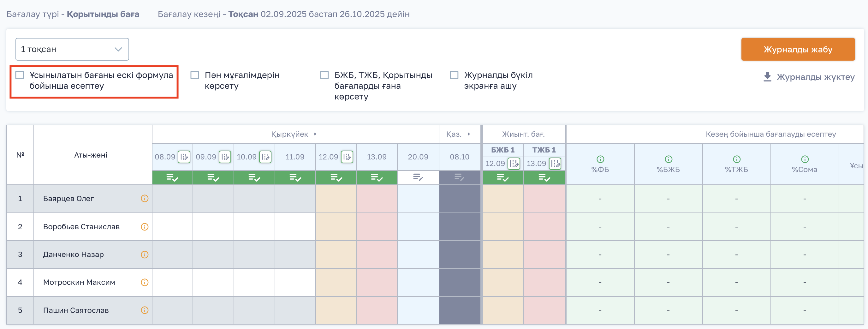The height and width of the screenshot is (329, 868).
Task: Open info icon beside Баярцев Олег
Action: click(145, 199)
